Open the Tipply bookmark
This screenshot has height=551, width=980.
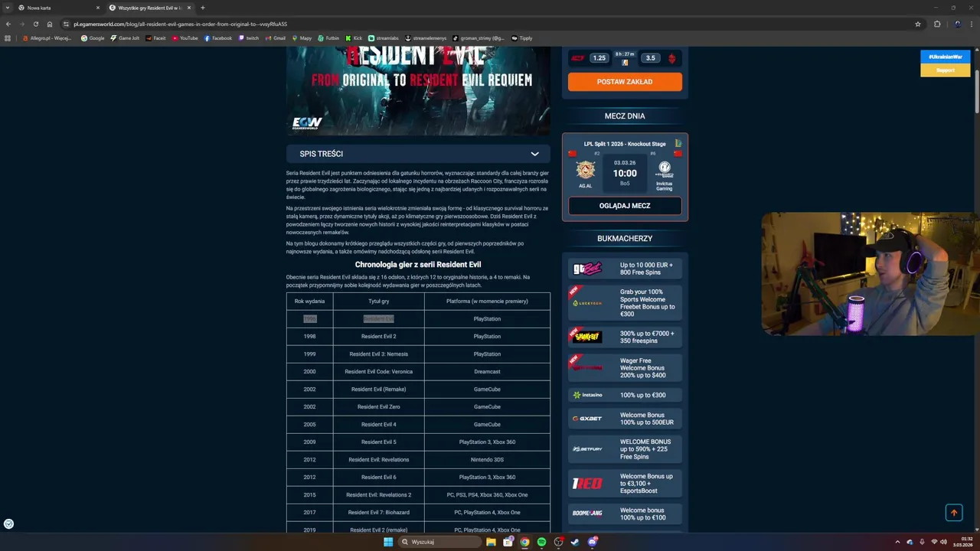click(522, 38)
